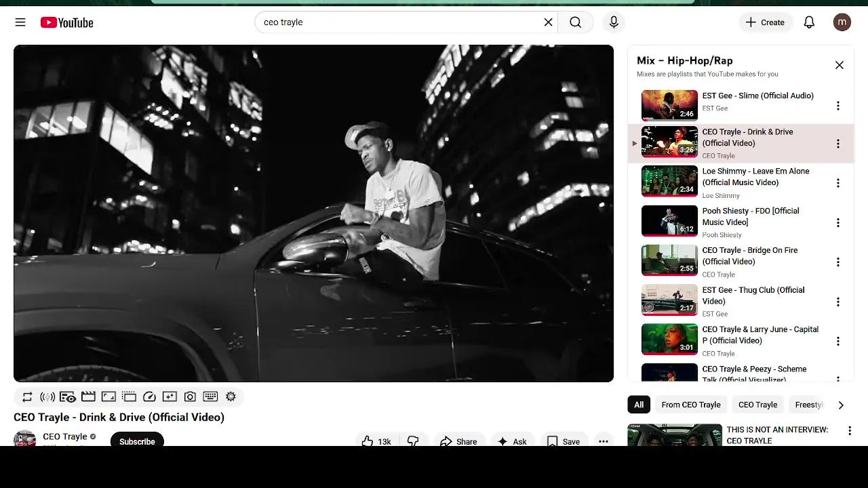Screen dimensions: 868x488
Task: Open more actions ellipsis beside Save
Action: pyautogui.click(x=604, y=440)
